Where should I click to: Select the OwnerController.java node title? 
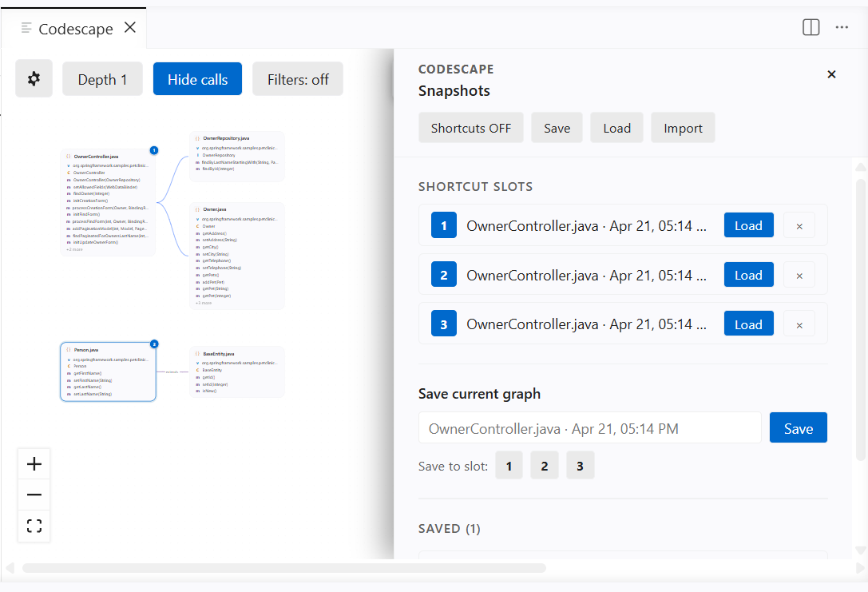(x=96, y=157)
